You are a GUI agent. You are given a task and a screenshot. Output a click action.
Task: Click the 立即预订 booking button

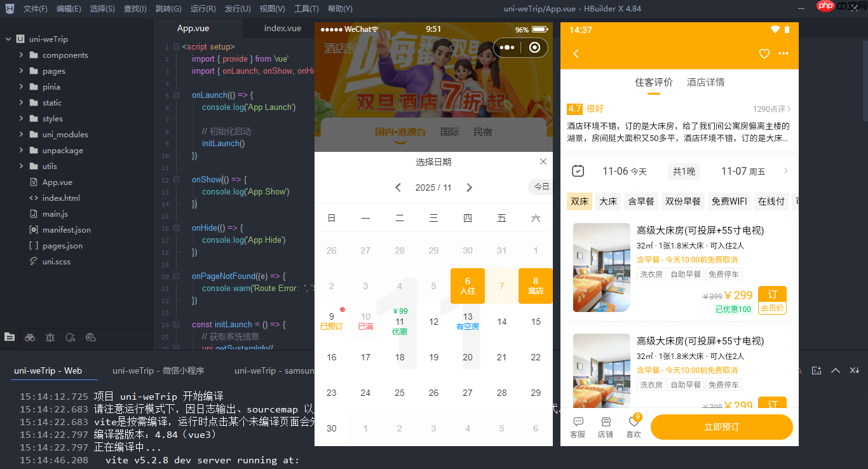(721, 427)
